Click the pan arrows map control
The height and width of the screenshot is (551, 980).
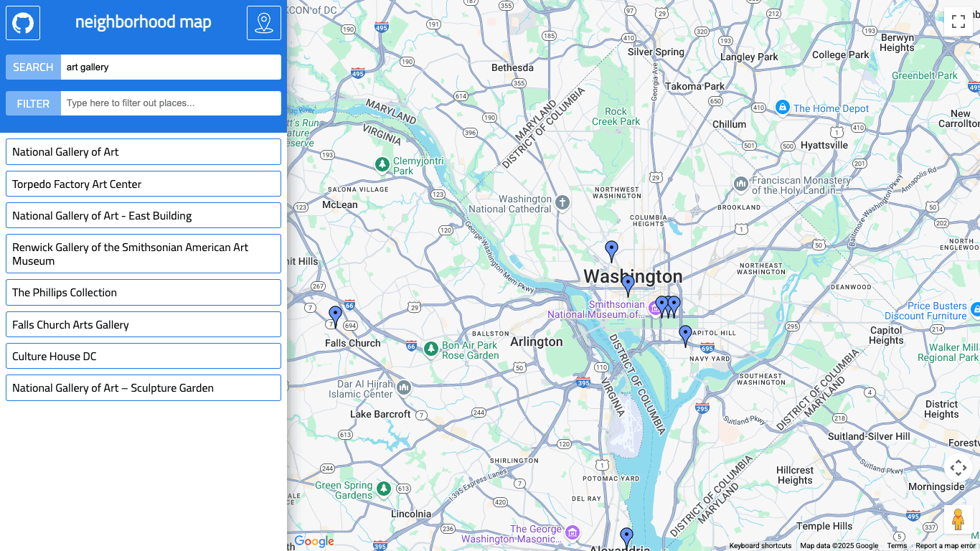coord(959,467)
